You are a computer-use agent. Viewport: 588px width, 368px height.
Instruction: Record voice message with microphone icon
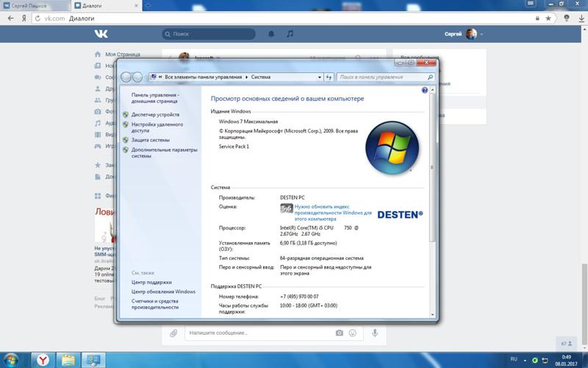tap(375, 333)
